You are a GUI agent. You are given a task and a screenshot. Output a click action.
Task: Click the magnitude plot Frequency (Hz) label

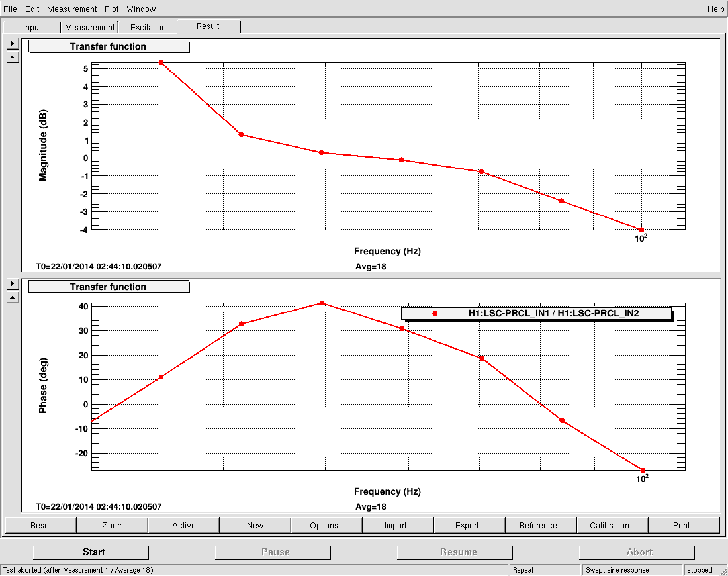point(387,252)
